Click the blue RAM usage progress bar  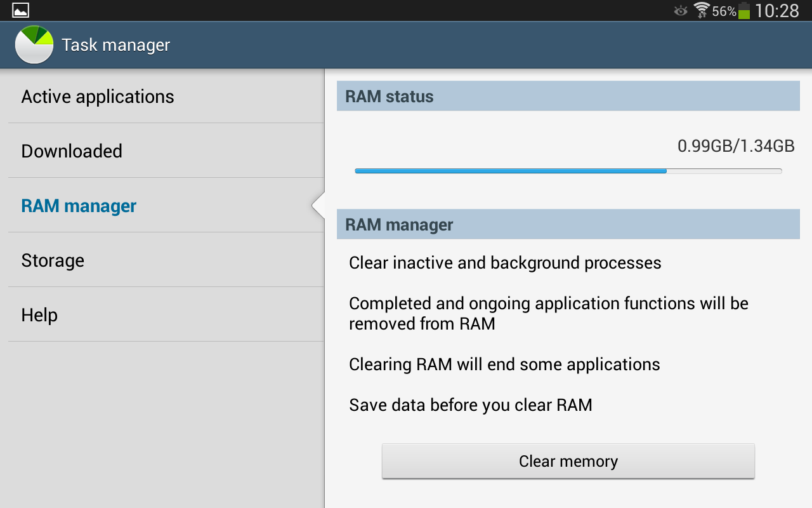pyautogui.click(x=510, y=171)
